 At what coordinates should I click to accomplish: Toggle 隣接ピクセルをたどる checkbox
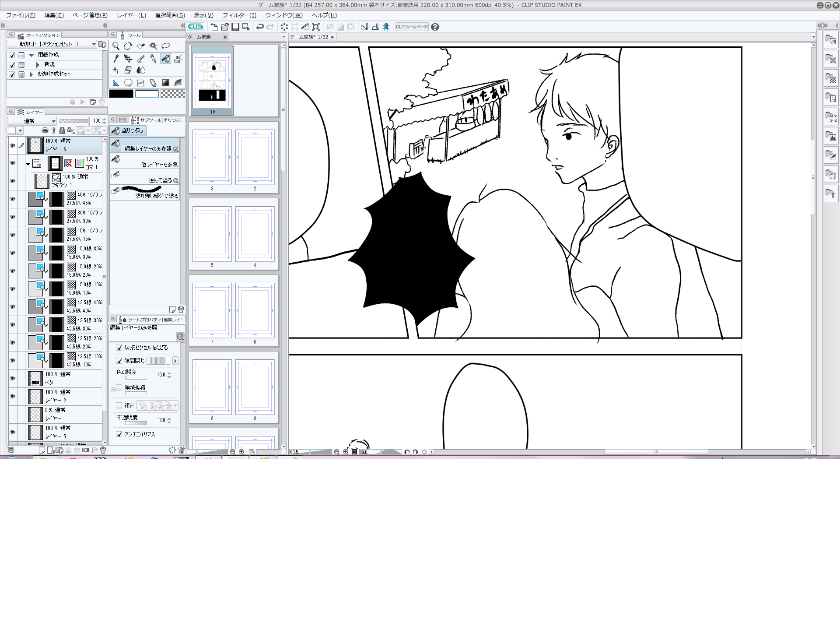(x=119, y=348)
